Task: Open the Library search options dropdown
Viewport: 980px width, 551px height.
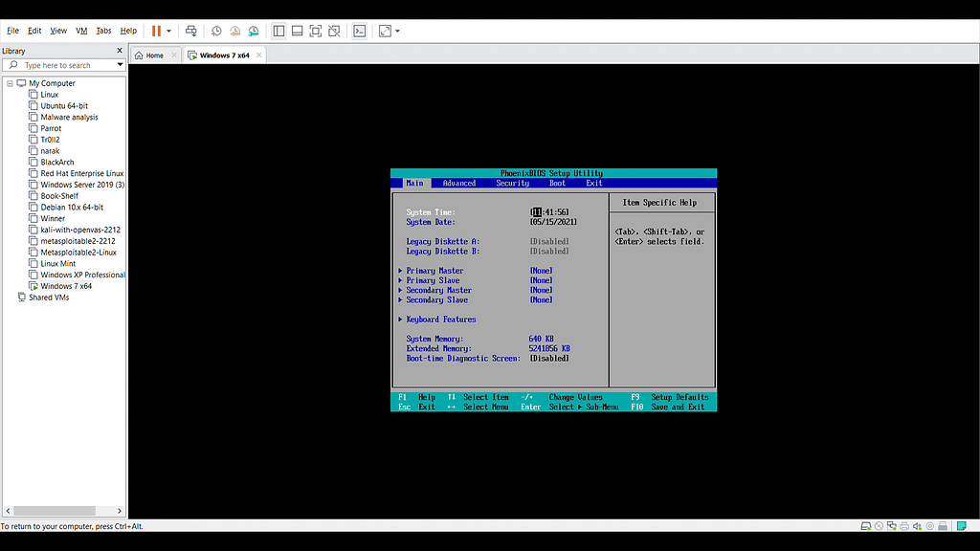Action: 120,65
